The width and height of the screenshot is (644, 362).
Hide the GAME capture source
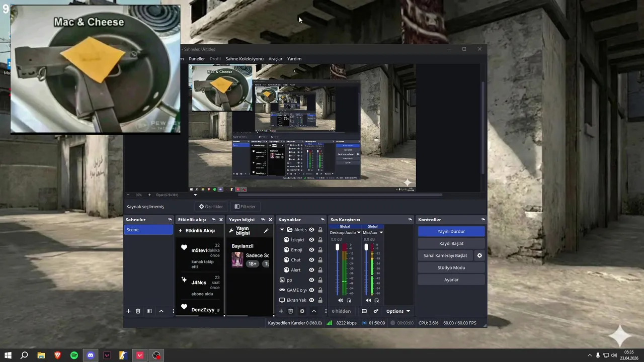coord(311,290)
